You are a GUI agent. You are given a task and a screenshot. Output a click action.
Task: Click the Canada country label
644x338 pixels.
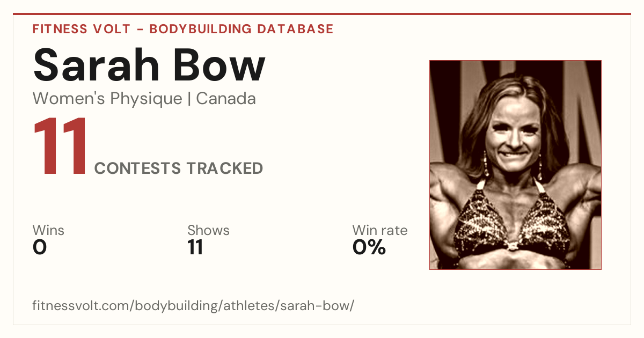tap(226, 99)
